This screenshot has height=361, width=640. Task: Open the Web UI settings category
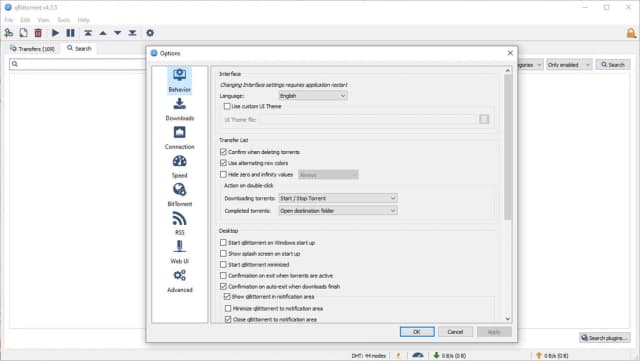[x=180, y=252]
